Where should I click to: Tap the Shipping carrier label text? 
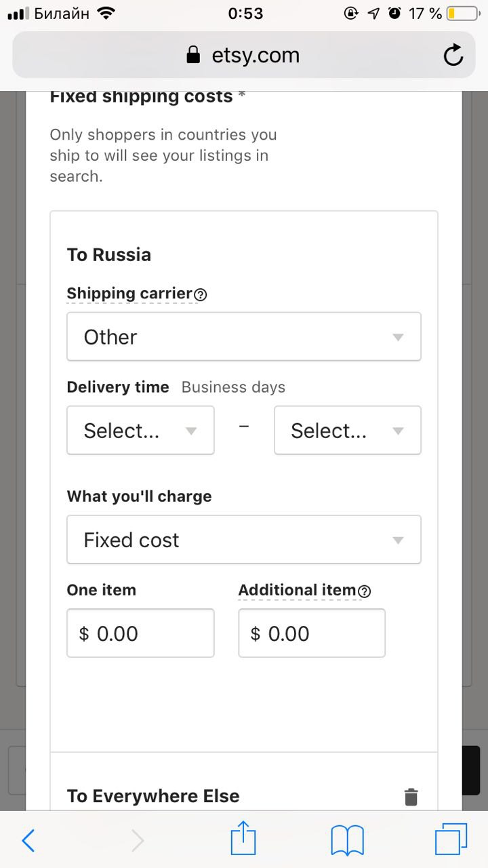click(x=130, y=294)
